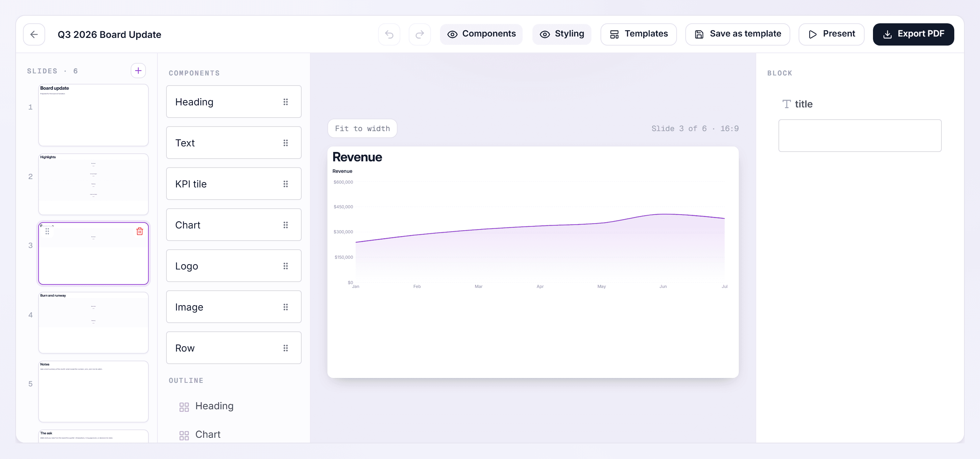
Task: Click the Heading component card
Action: 234,102
